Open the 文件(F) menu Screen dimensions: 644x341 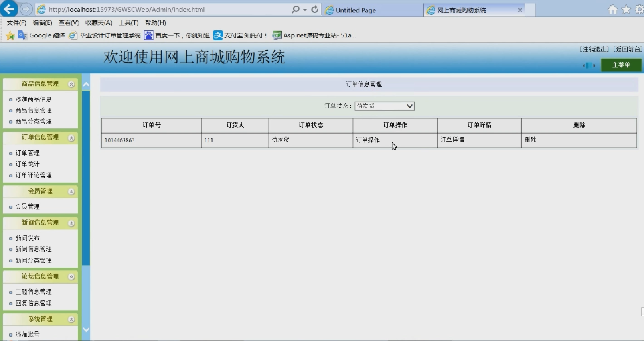(x=16, y=23)
